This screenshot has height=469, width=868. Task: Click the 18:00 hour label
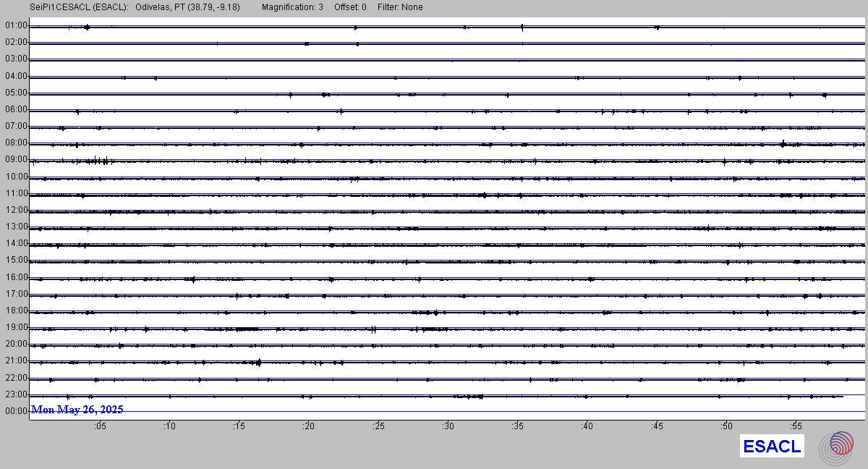click(16, 310)
